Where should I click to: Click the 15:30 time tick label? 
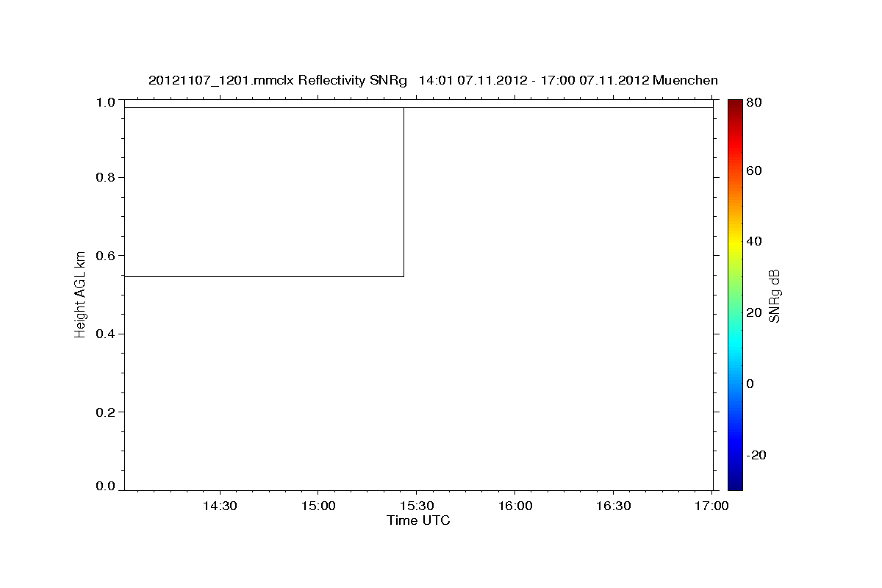[416, 506]
